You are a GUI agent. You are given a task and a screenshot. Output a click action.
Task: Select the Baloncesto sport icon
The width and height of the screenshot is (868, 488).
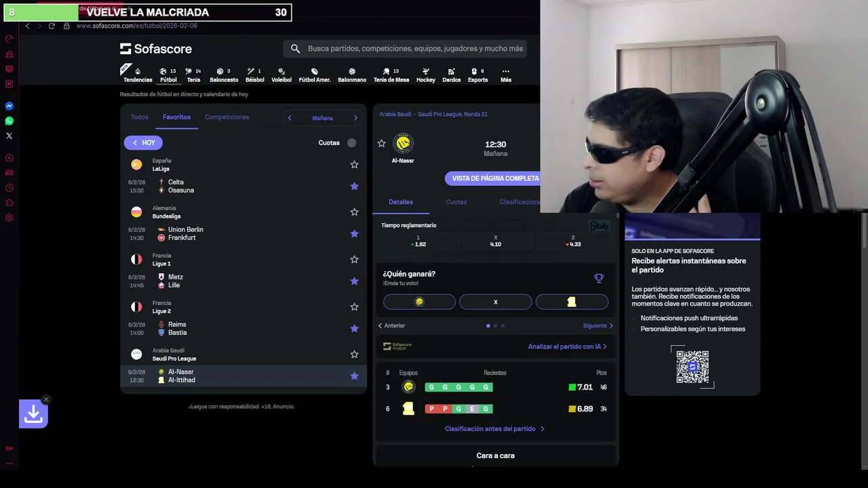coord(224,75)
